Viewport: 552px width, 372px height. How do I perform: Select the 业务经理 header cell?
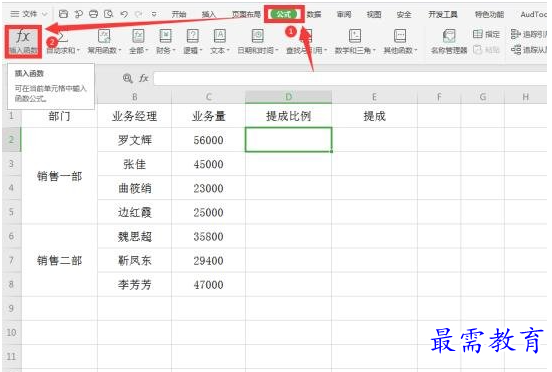(134, 116)
